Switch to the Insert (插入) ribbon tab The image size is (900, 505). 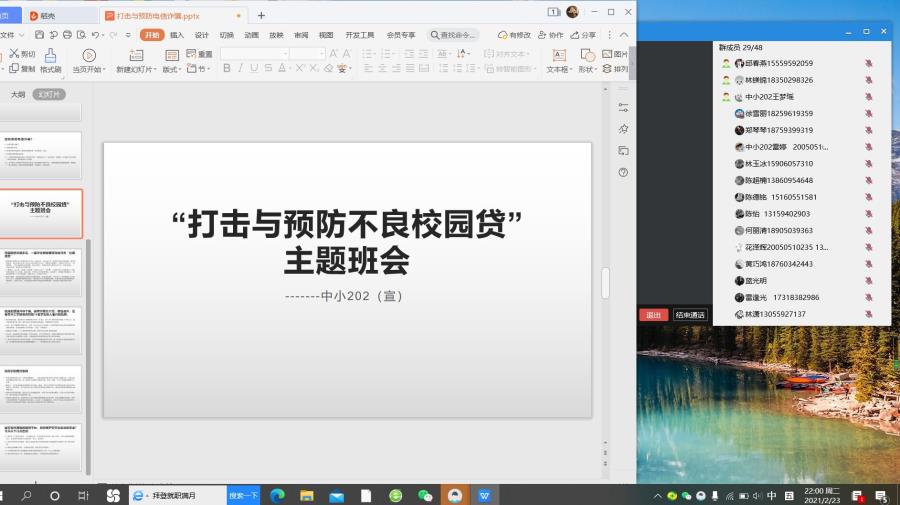click(177, 35)
